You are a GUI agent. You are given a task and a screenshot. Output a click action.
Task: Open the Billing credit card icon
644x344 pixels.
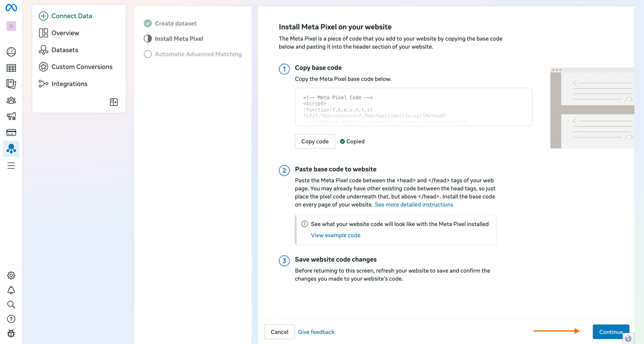[11, 132]
